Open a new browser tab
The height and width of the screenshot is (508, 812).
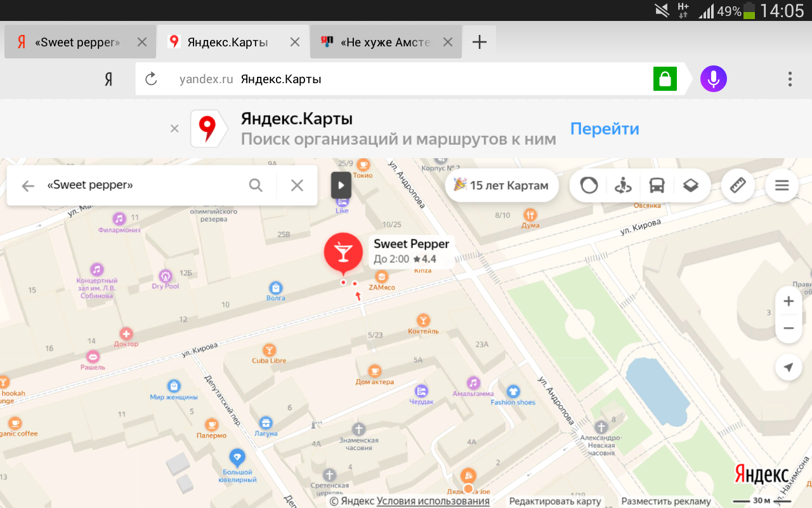pyautogui.click(x=480, y=43)
